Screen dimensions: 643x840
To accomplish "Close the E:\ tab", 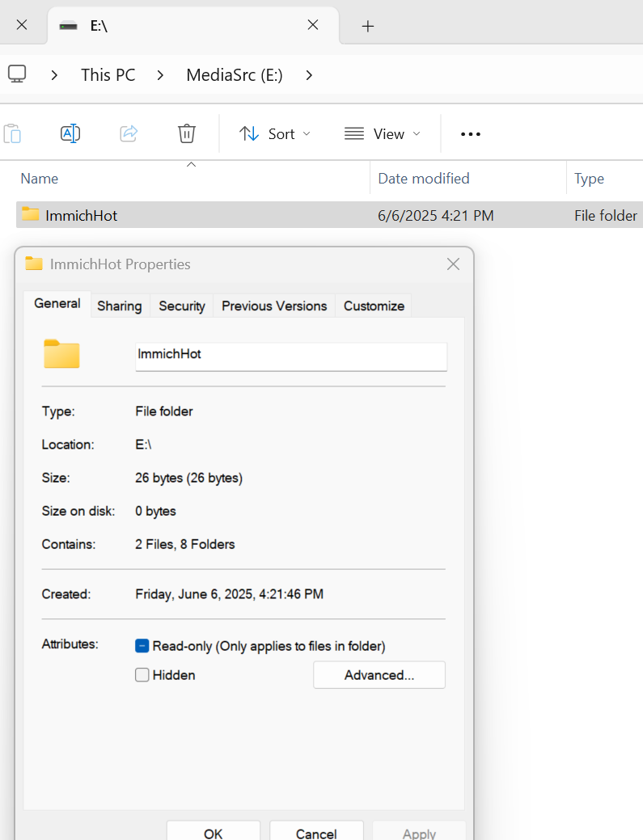I will (313, 24).
